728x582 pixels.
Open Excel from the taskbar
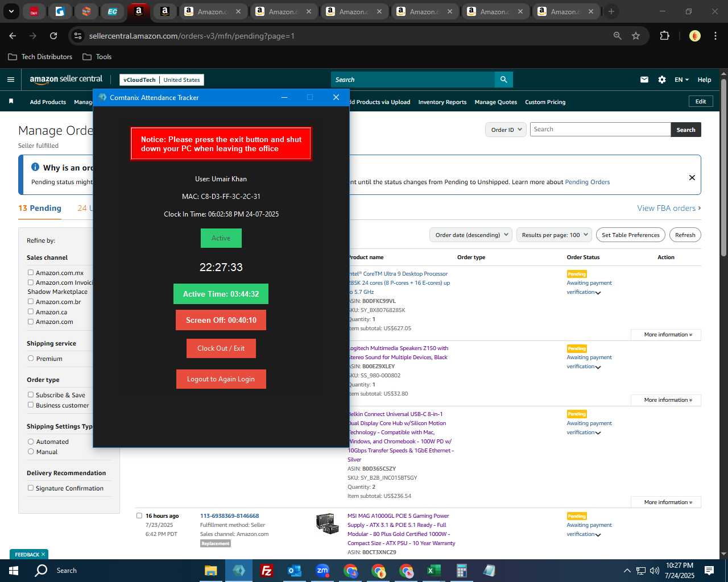(433, 571)
